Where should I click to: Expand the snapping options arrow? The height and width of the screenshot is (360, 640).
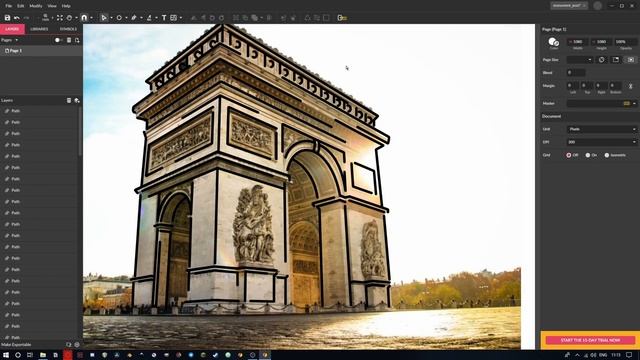(x=91, y=18)
